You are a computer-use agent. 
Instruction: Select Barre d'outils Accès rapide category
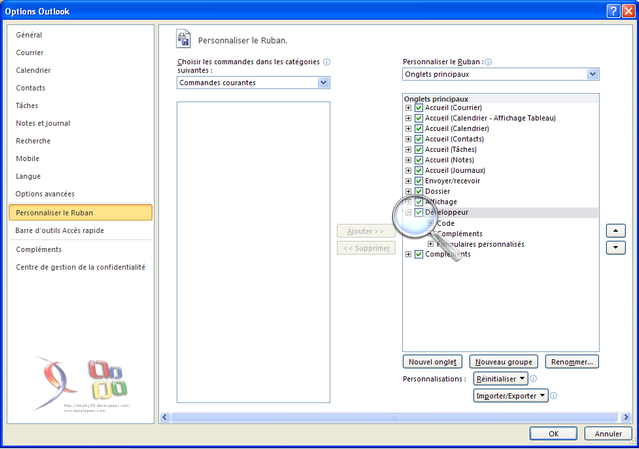(59, 230)
